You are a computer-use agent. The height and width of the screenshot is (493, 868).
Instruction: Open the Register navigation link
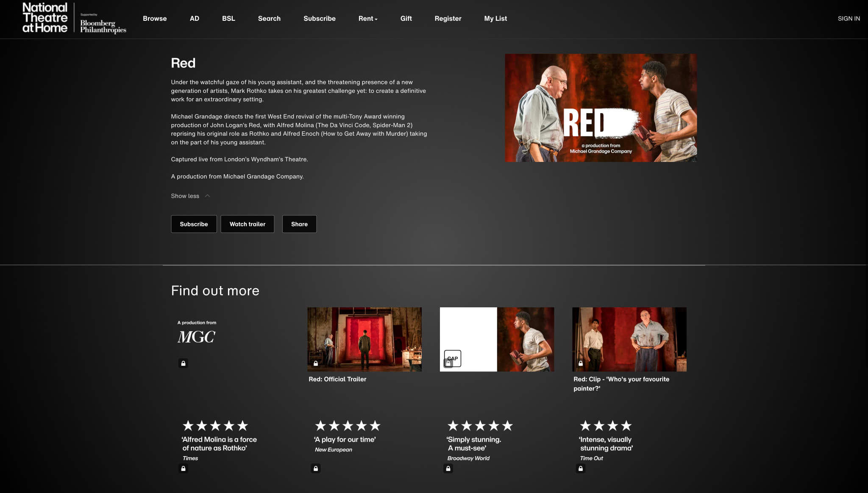coord(448,19)
